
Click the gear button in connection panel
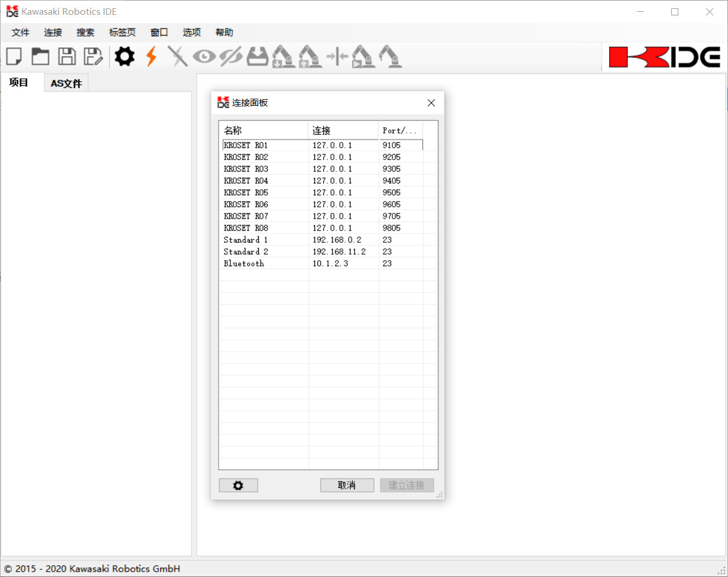coord(238,485)
